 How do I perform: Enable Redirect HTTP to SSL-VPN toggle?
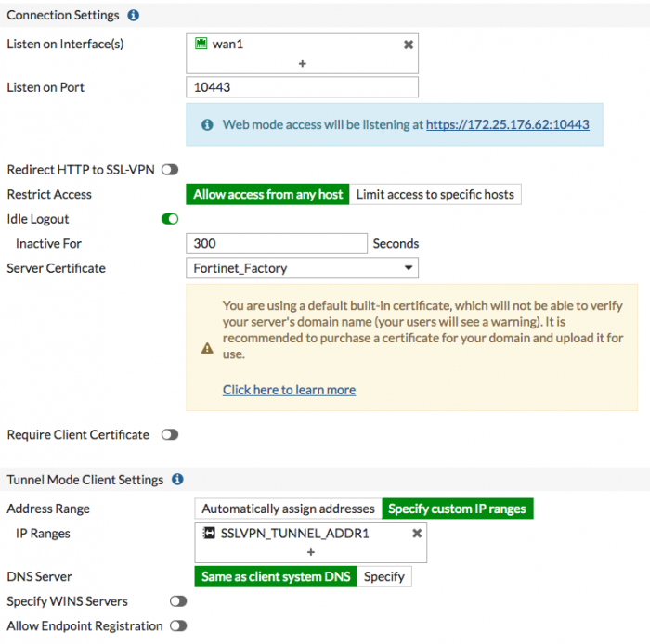[x=170, y=170]
